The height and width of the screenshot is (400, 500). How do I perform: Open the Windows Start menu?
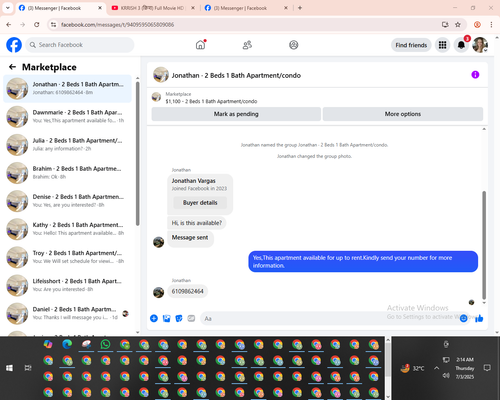[9, 368]
